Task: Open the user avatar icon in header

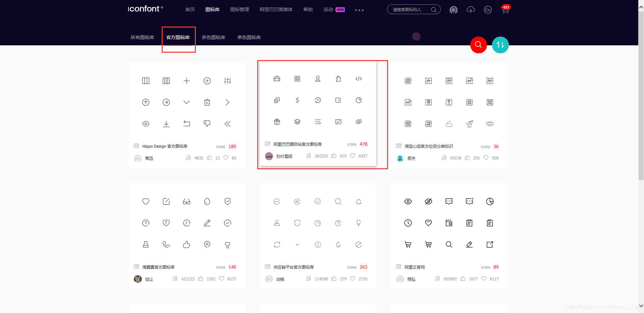Action: 453,10
